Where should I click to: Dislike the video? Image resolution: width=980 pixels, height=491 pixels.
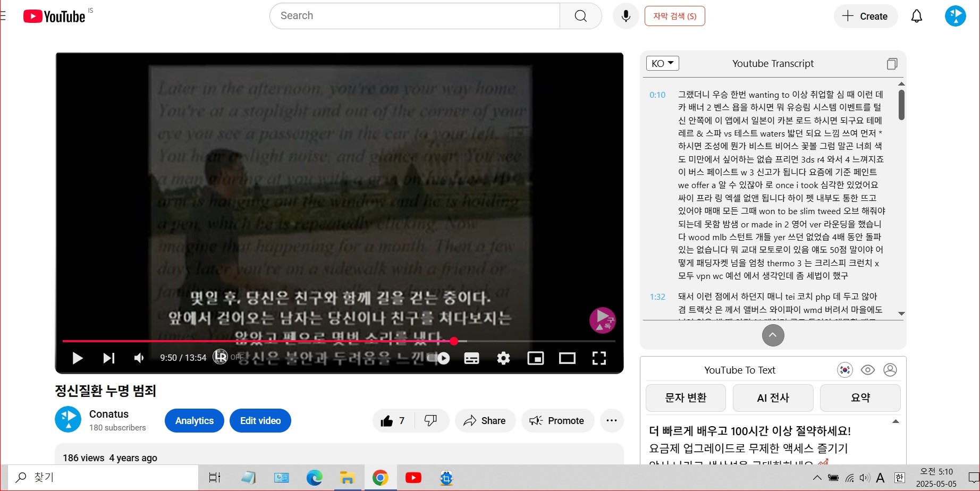[x=431, y=421]
